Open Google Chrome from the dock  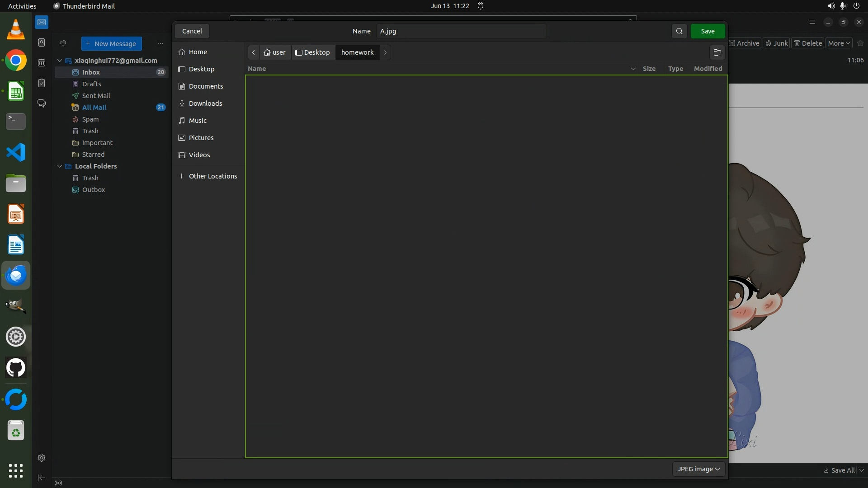pos(16,61)
